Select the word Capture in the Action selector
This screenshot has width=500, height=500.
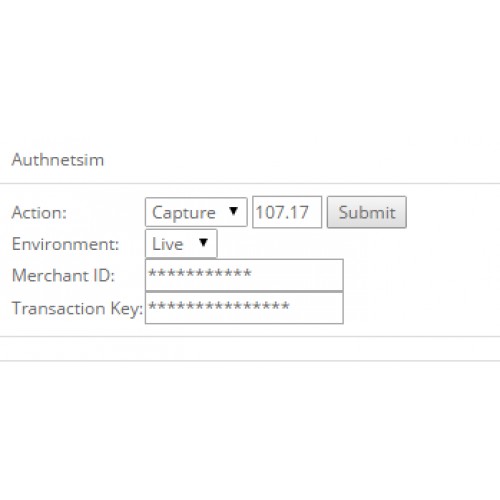click(x=184, y=212)
